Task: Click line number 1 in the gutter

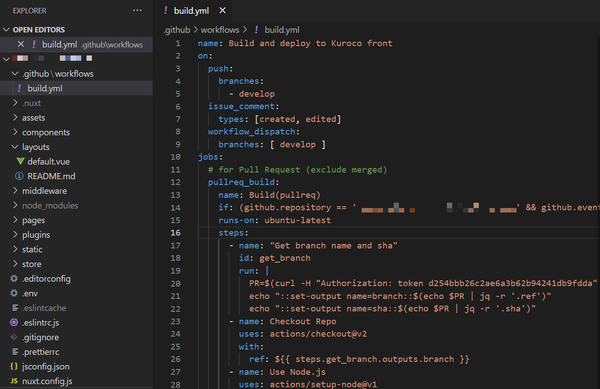Action: pyautogui.click(x=178, y=43)
